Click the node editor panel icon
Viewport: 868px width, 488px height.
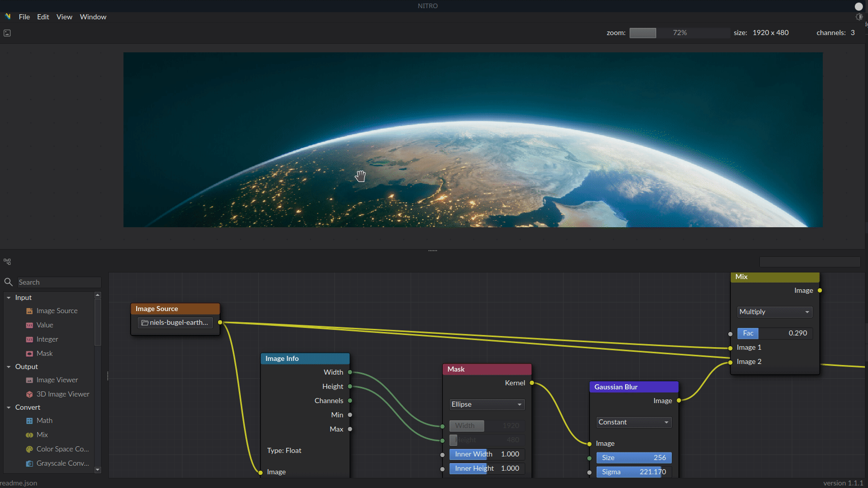7,262
